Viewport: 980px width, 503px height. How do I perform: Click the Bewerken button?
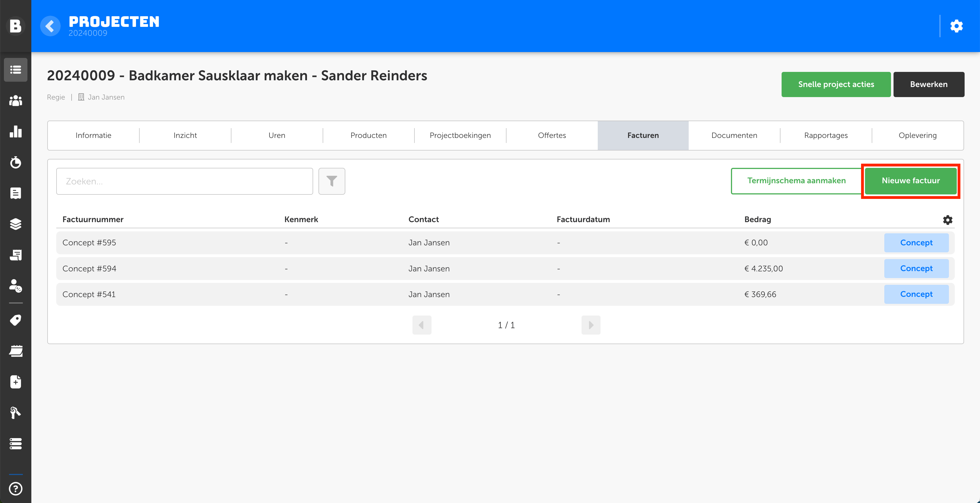[928, 84]
